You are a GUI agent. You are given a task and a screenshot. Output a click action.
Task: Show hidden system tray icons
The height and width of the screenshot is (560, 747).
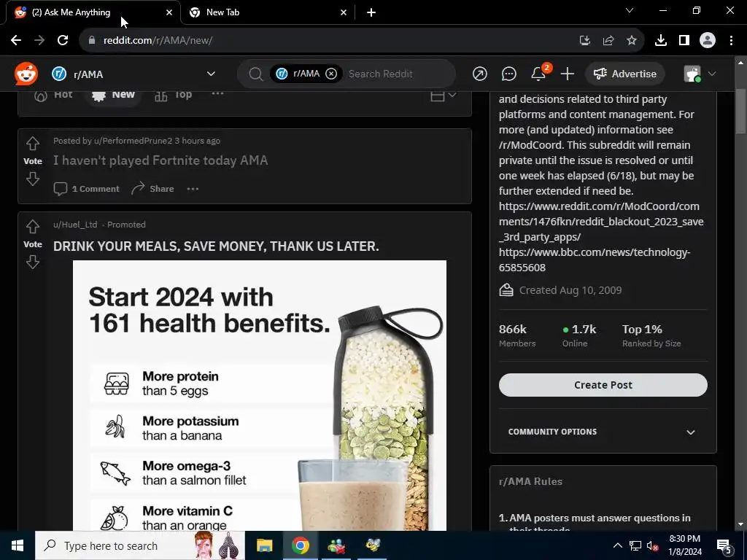tap(617, 545)
